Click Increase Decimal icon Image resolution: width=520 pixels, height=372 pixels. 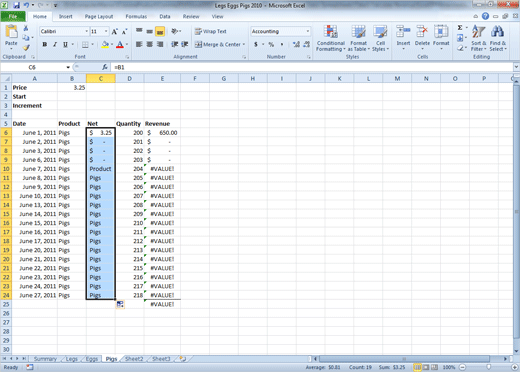pyautogui.click(x=296, y=44)
